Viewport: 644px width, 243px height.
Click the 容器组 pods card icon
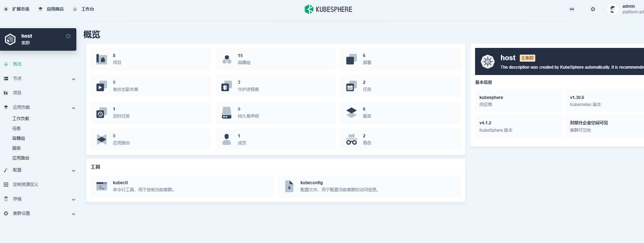click(227, 59)
